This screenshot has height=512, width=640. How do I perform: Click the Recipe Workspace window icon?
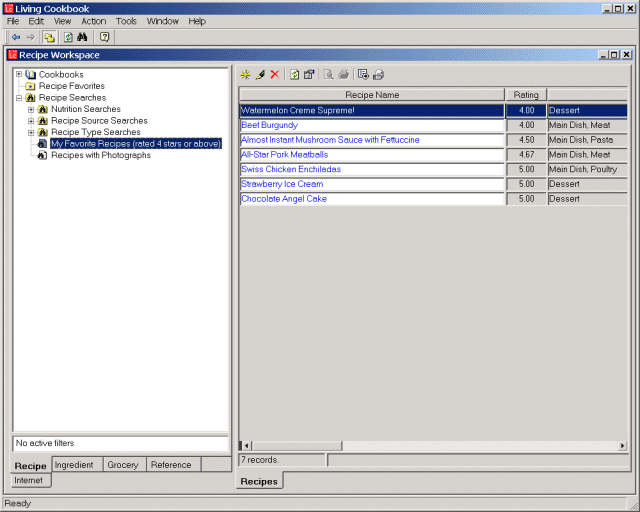click(13, 55)
